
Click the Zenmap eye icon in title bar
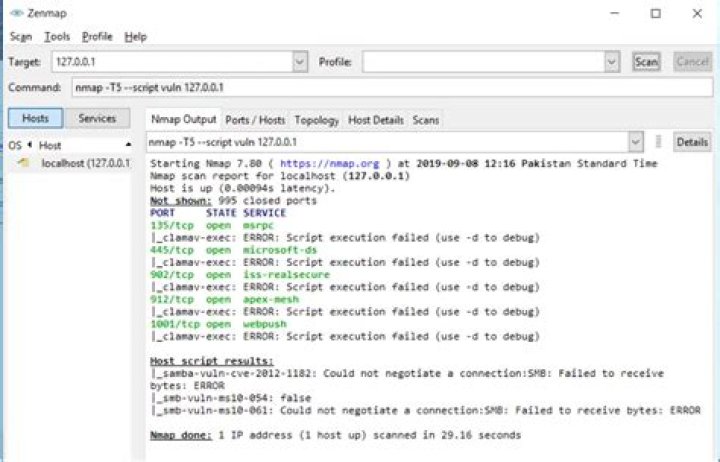click(x=17, y=13)
